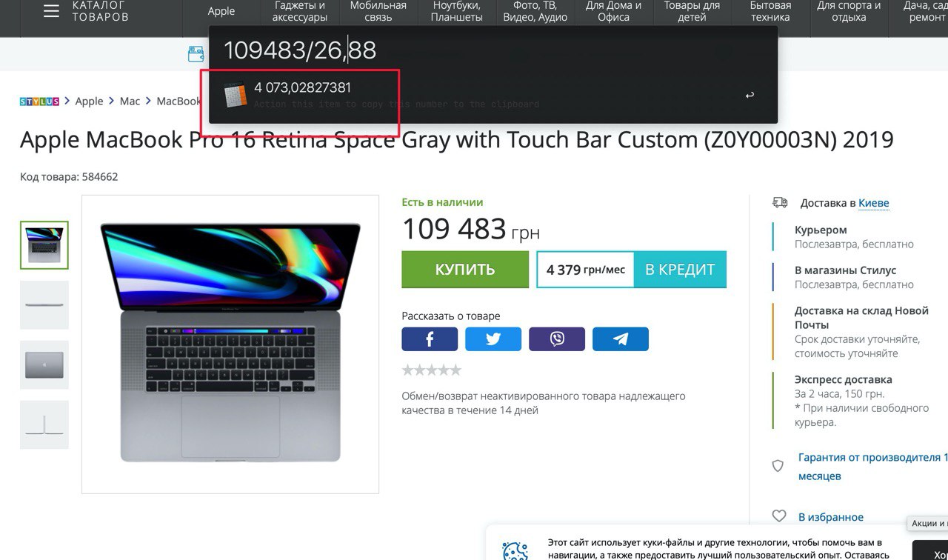Rate product using the star rating
948x560 pixels.
431,370
